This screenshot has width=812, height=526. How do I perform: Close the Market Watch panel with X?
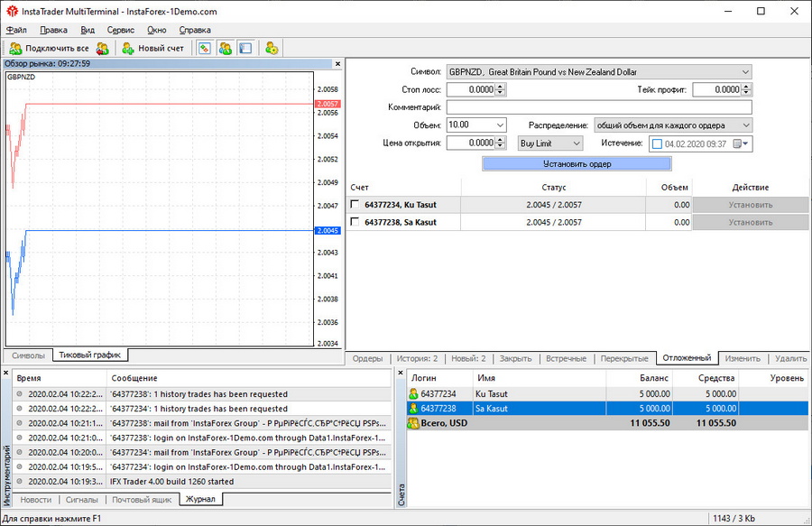pos(337,64)
